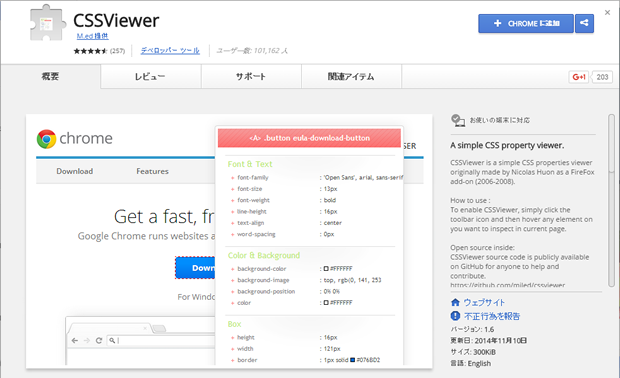Click the border #076BD2 blue swatch

coord(353,360)
